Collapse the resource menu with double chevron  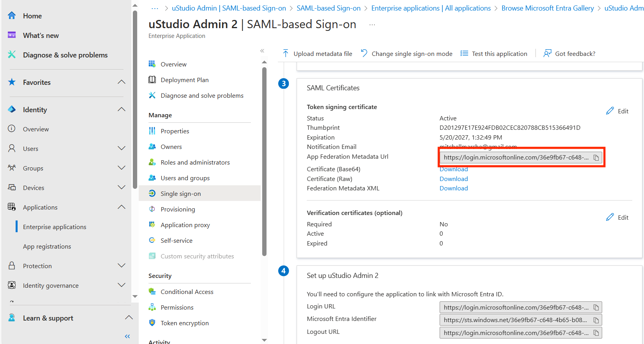pos(262,51)
